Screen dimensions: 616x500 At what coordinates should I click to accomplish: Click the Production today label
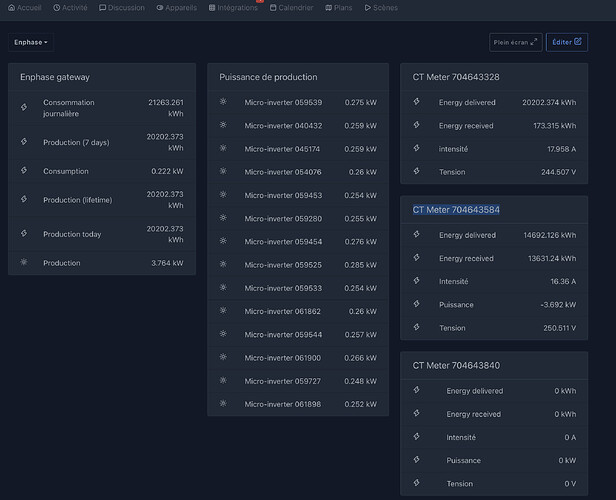pyautogui.click(x=72, y=234)
